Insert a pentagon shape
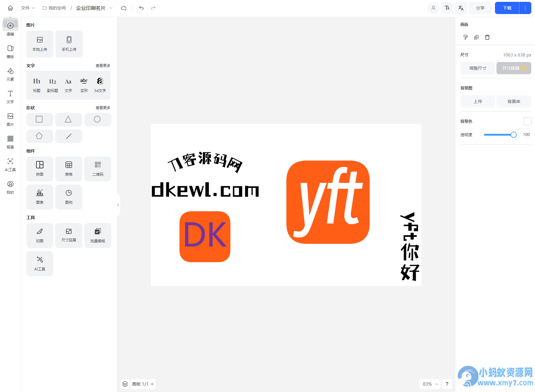This screenshot has height=392, width=535. point(40,136)
